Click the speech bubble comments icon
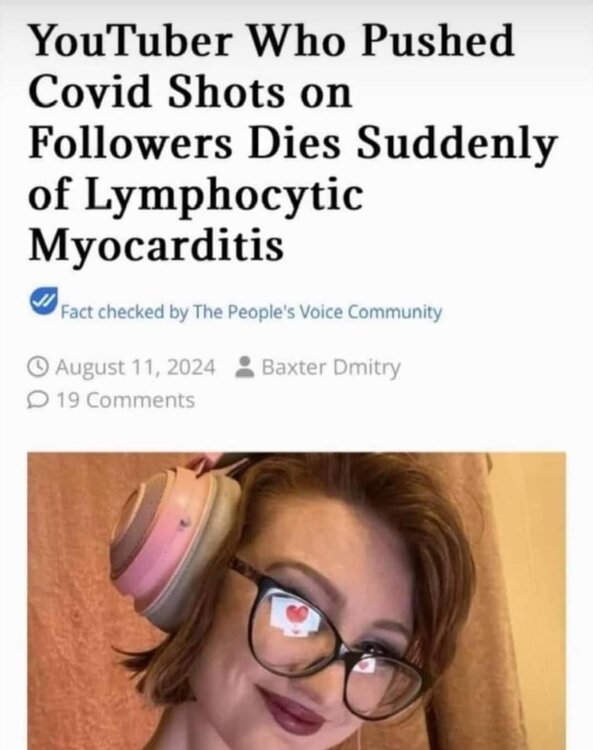Viewport: 593px width, 750px height. [38, 400]
